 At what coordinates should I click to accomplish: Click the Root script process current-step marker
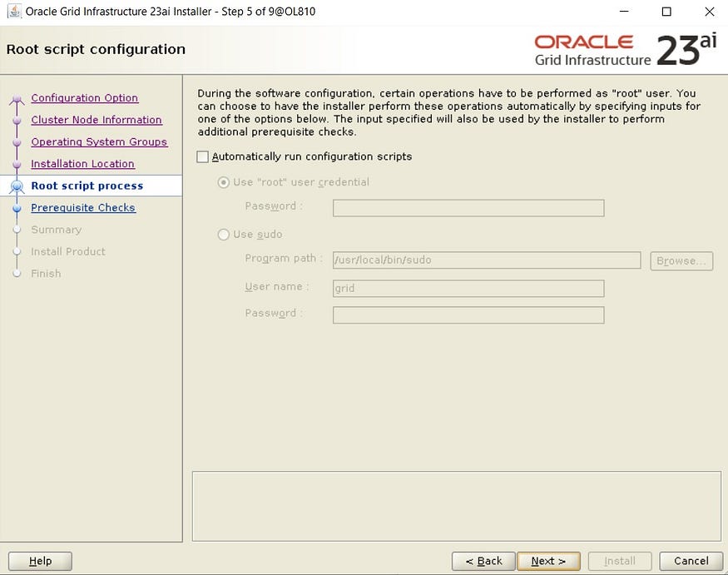17,186
